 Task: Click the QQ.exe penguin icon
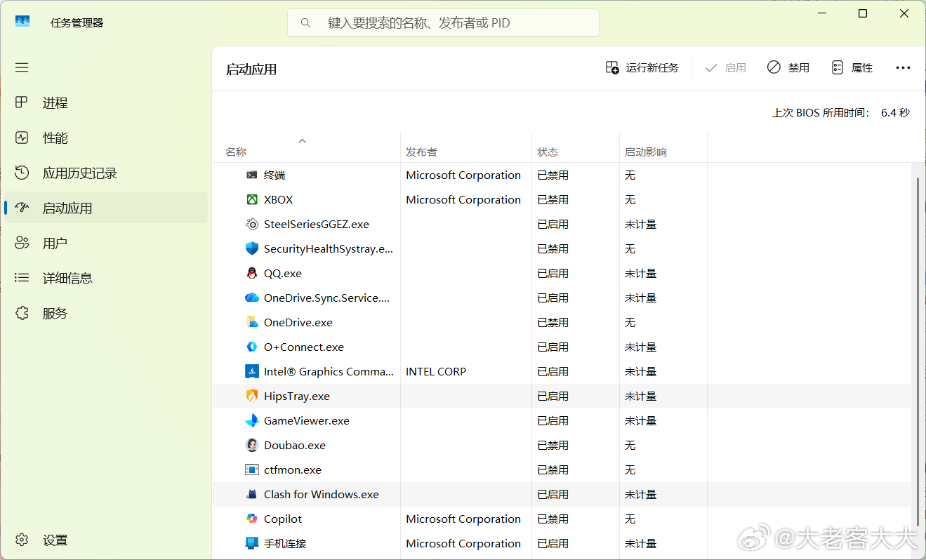(x=252, y=273)
